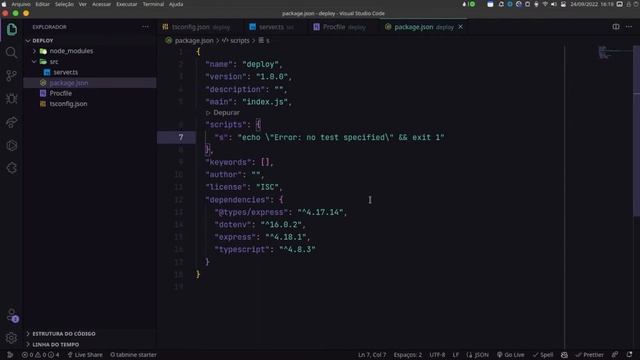Open the Live Share activity bar icon
This screenshot has height=360, width=640.
[x=12, y=122]
